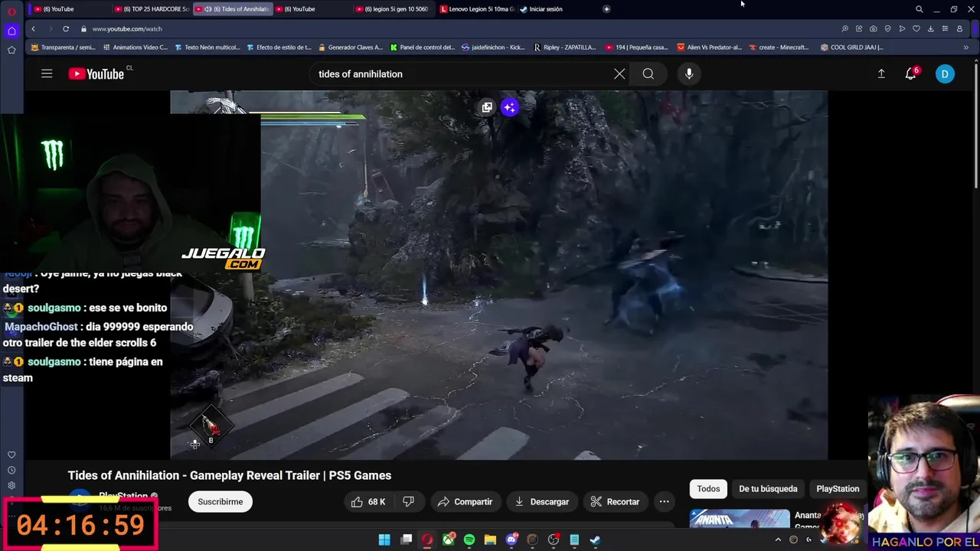Open Animations Video C... bookmark
Screen dimensions: 980x551
[135, 47]
